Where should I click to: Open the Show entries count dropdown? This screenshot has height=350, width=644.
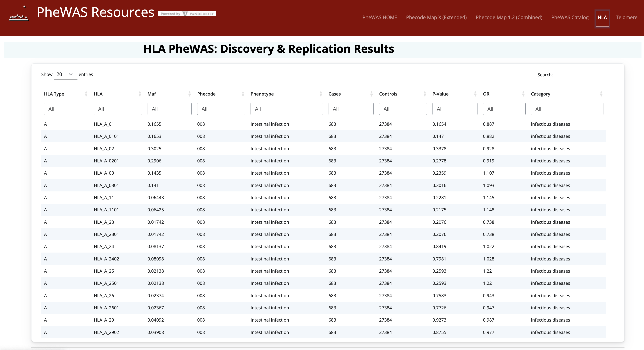[x=65, y=74]
